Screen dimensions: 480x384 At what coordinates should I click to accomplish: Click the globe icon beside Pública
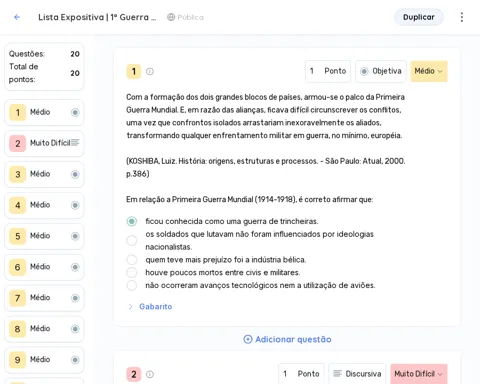(171, 17)
